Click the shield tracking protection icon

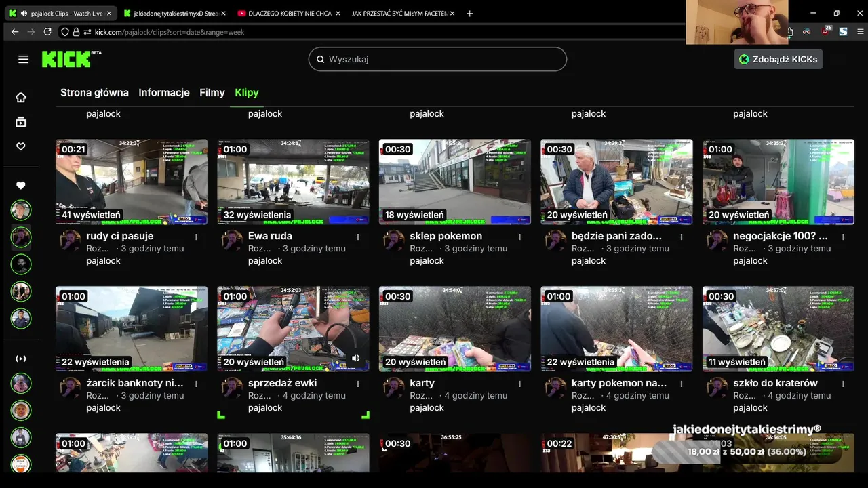click(65, 32)
